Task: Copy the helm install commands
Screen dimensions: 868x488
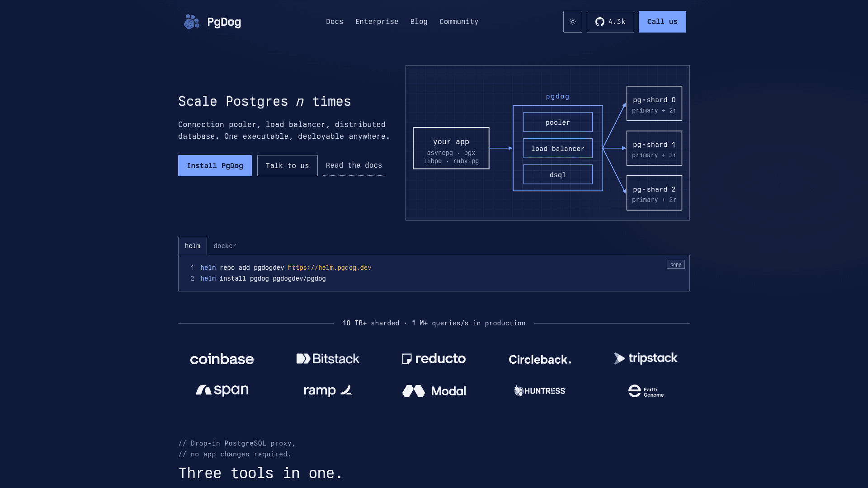Action: 675,264
